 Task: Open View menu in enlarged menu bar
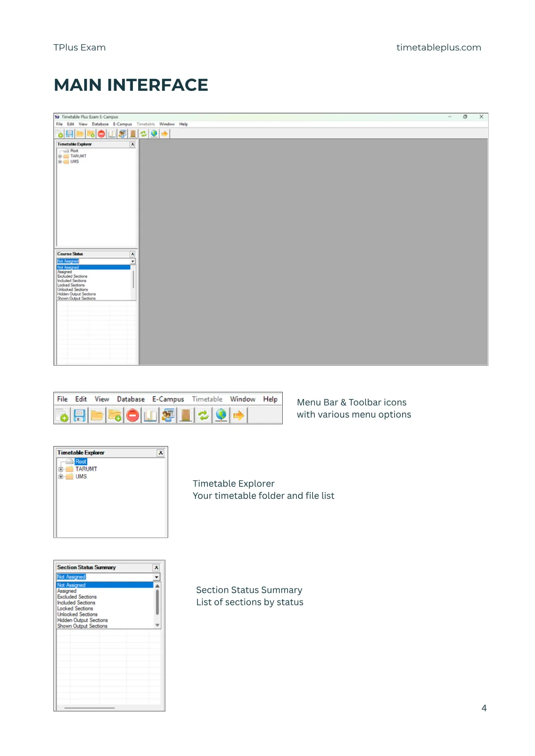pyautogui.click(x=102, y=399)
